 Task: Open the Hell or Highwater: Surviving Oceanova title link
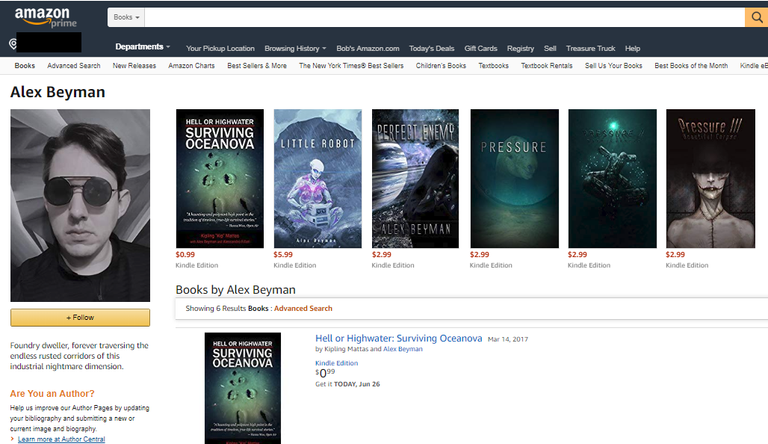399,338
